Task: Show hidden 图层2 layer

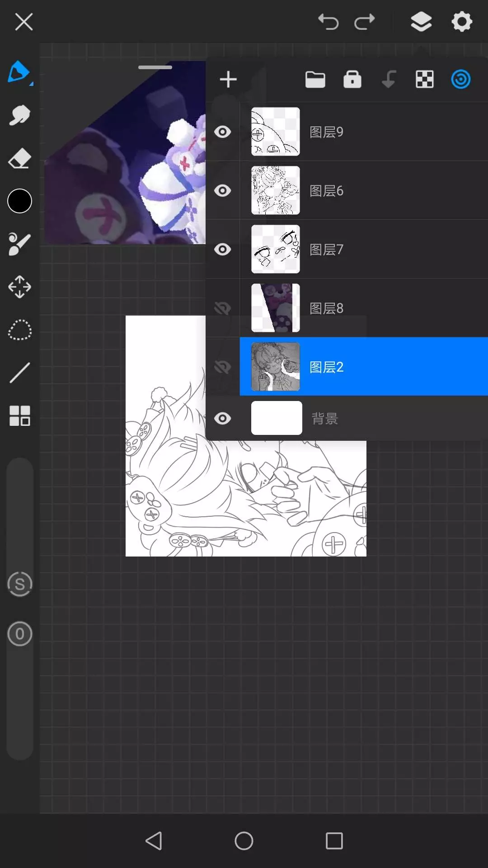Action: 222,367
